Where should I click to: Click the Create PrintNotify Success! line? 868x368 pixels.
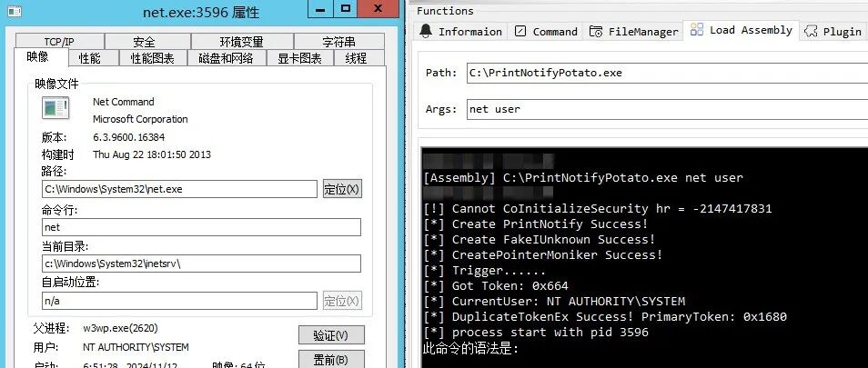[x=535, y=224]
